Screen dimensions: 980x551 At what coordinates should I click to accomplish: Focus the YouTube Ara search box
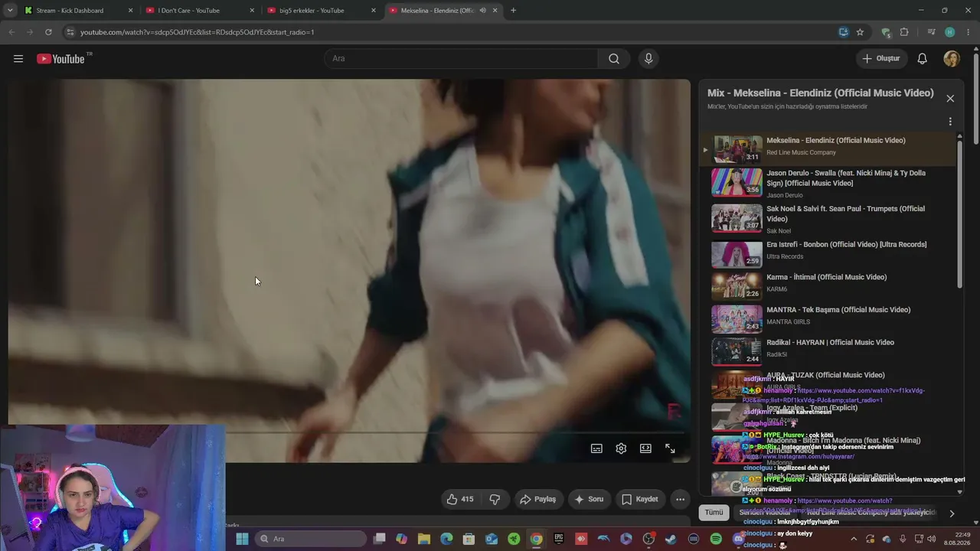click(462, 59)
